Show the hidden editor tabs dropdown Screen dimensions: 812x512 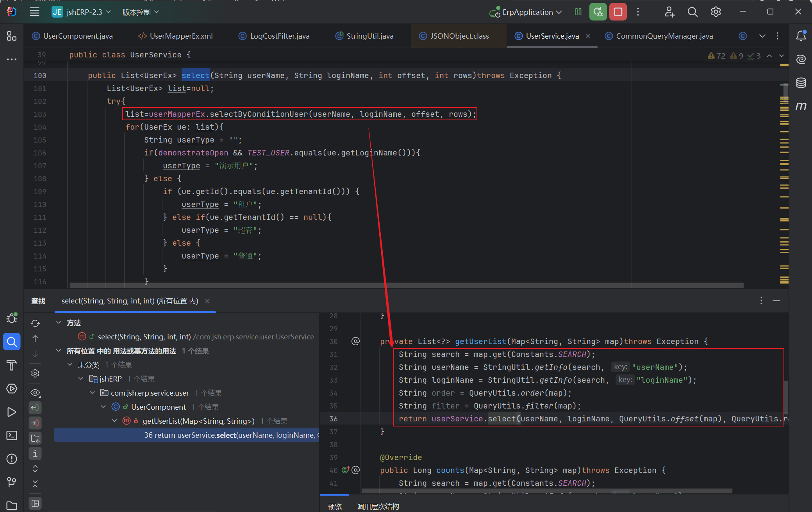click(x=762, y=36)
